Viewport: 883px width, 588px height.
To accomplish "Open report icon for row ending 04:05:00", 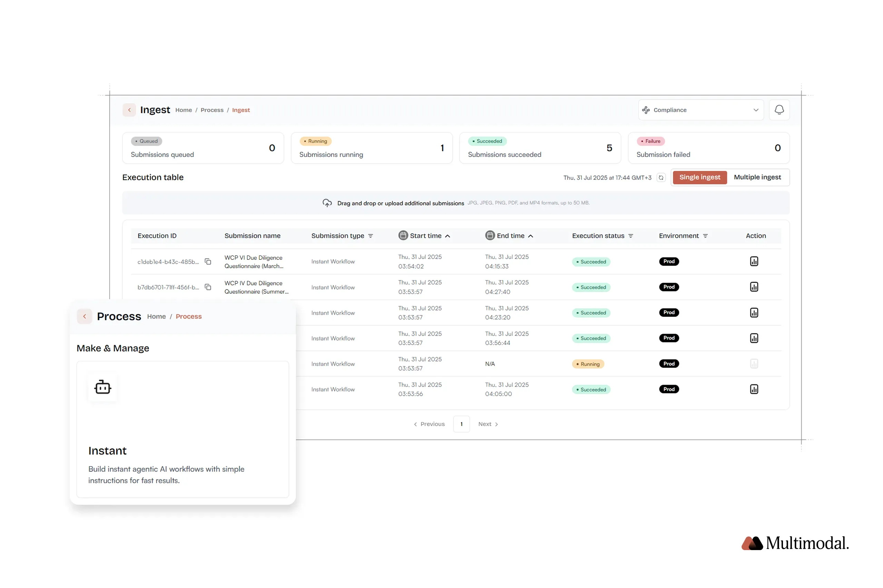I will 754,389.
